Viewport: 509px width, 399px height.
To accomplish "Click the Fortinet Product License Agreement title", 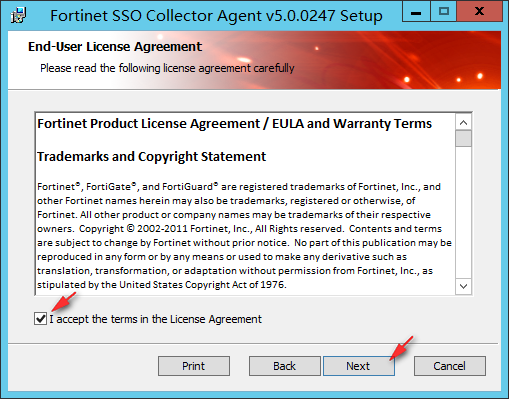I will (x=234, y=124).
